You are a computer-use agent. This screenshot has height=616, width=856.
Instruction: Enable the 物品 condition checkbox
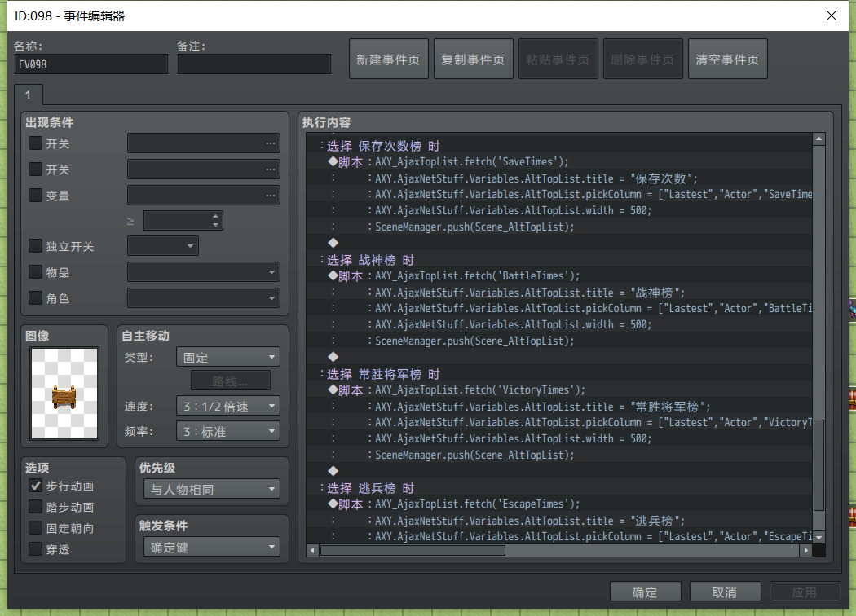tap(36, 271)
